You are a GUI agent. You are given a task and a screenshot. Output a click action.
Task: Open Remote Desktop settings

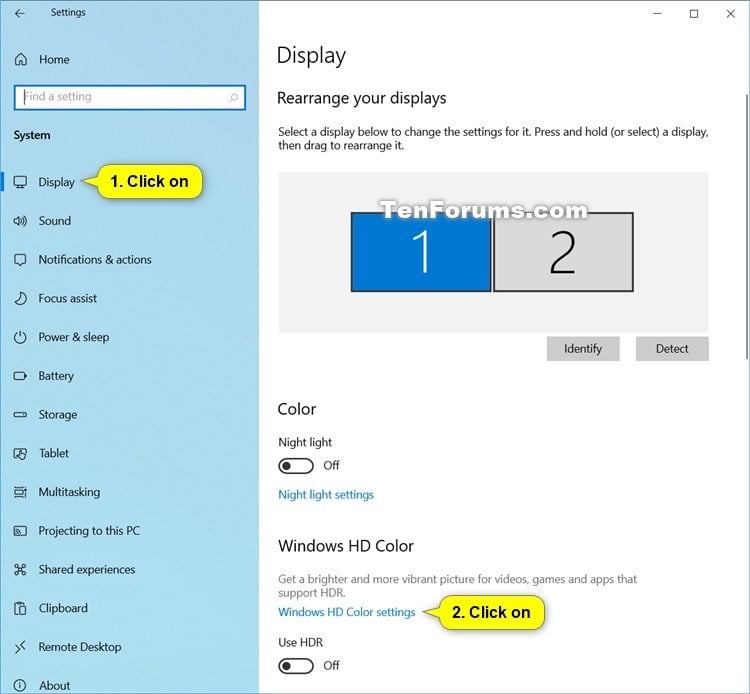pyautogui.click(x=80, y=647)
